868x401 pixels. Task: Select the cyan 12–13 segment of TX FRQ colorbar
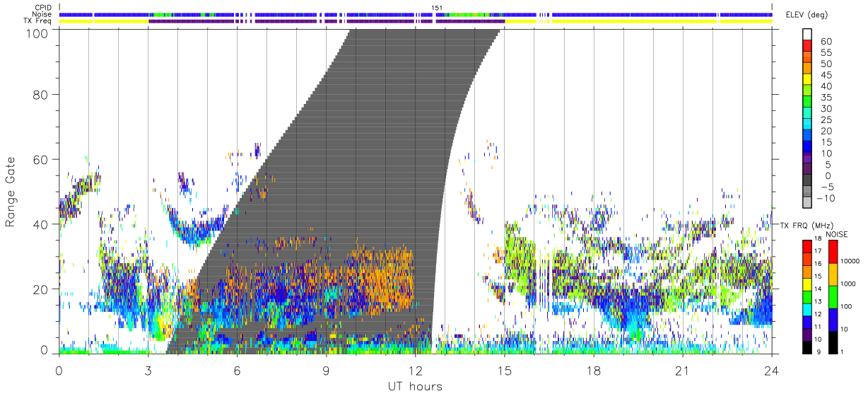coord(807,309)
